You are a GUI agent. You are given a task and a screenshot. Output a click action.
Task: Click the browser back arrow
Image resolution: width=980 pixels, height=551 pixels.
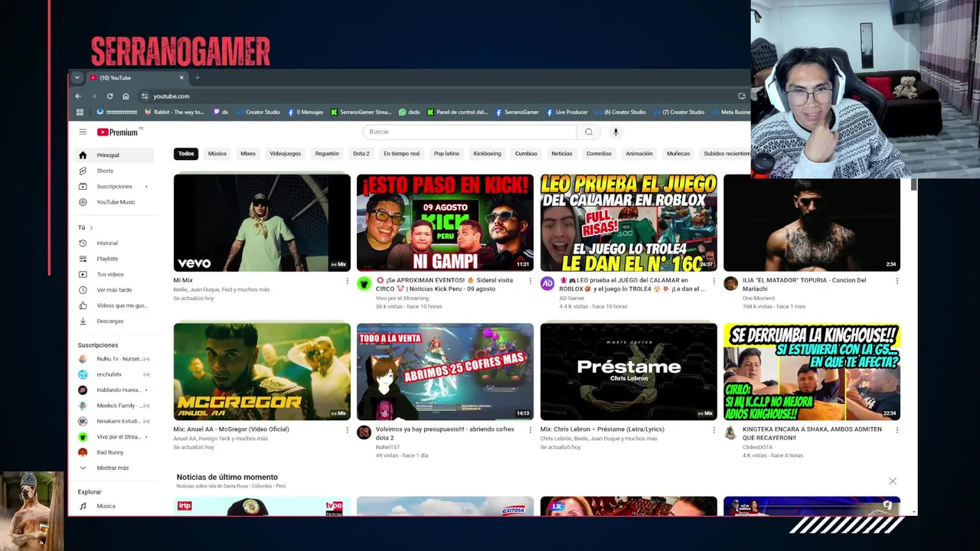pyautogui.click(x=78, y=96)
